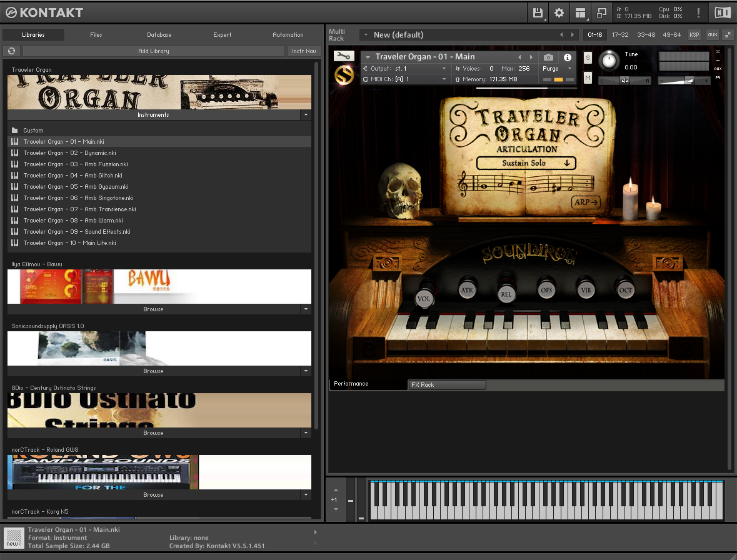The width and height of the screenshot is (737, 560).
Task: Open instrument edit mode with wrench icon
Action: coord(344,56)
